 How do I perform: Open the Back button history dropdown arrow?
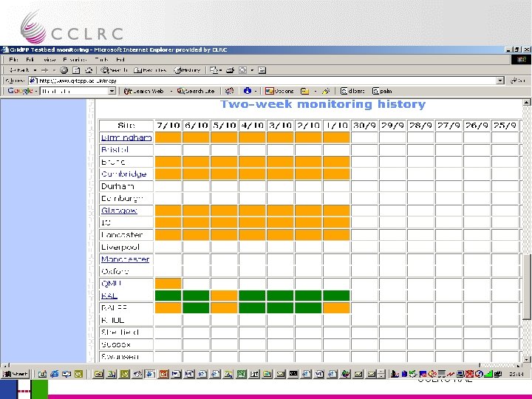[x=35, y=70]
